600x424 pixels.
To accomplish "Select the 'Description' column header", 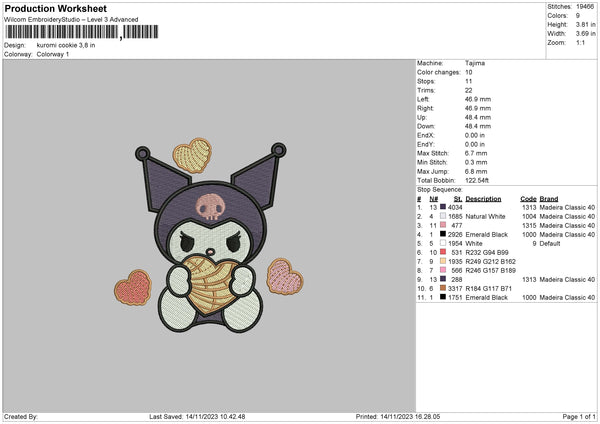I will pyautogui.click(x=483, y=199).
